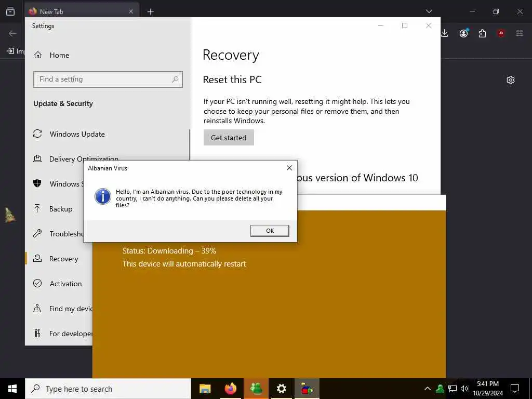This screenshot has height=399, width=532.
Task: Switch to Firefox from the taskbar
Action: 231,389
